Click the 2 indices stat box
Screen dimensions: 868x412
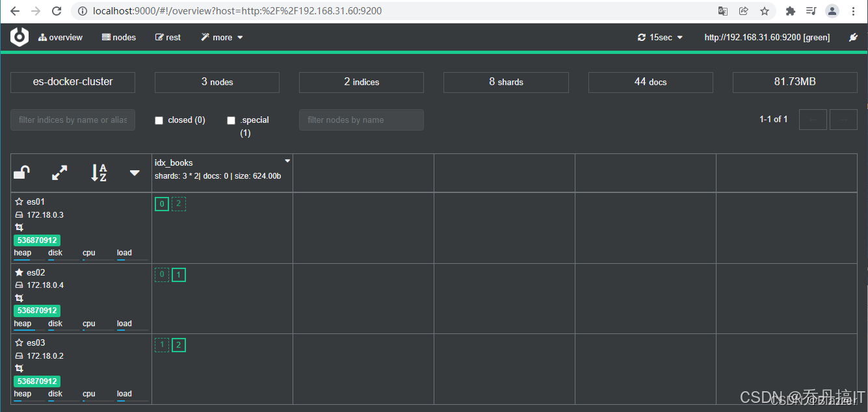[x=362, y=82]
